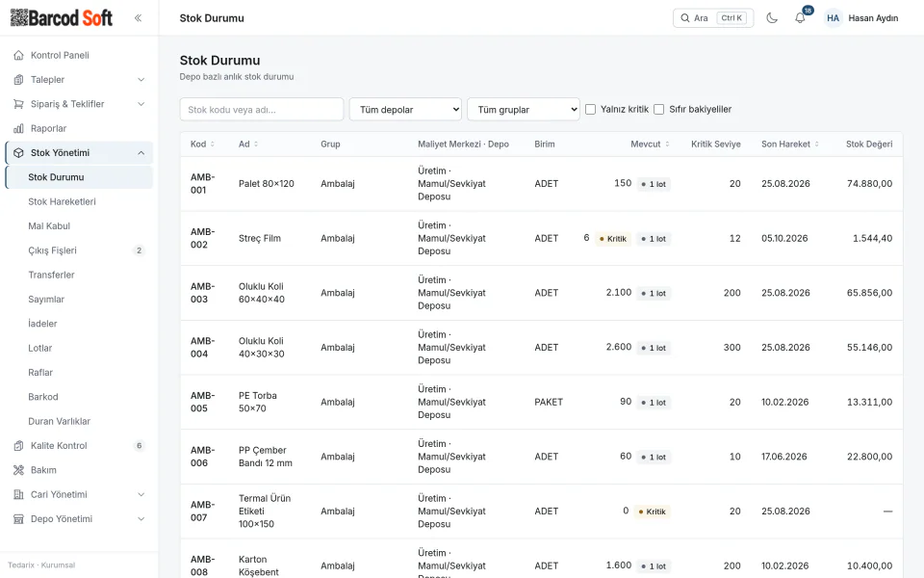Screen dimensions: 924x578
Task: Expand the Cari Yönetimi chevron
Action: click(141, 494)
